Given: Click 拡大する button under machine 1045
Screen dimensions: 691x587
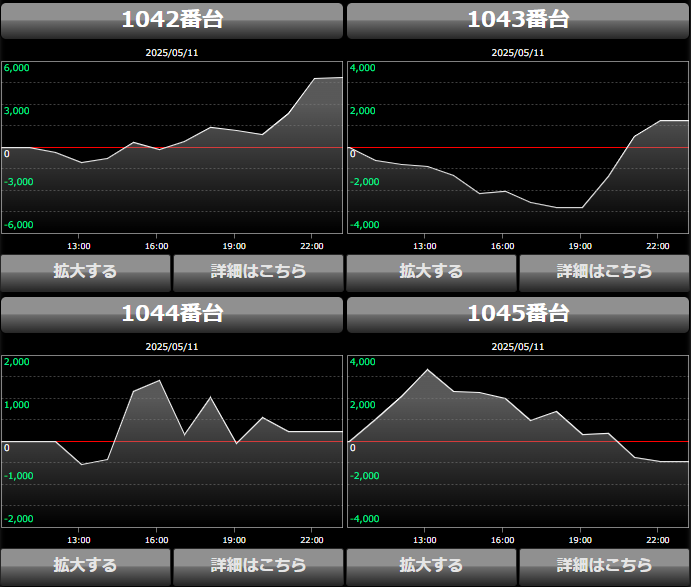Looking at the screenshot, I should [431, 567].
